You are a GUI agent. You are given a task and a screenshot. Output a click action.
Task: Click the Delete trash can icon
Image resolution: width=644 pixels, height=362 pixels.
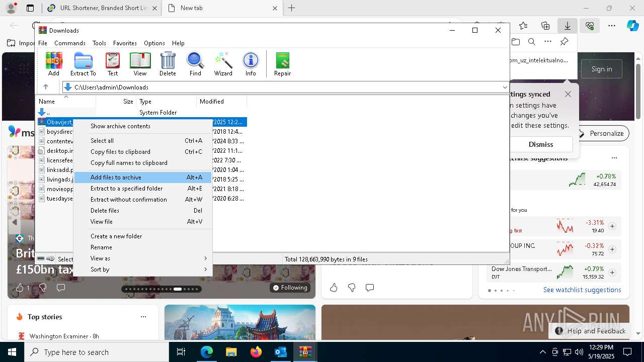168,64
